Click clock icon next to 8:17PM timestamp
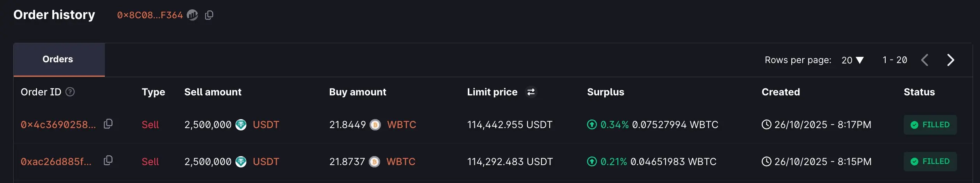 (x=766, y=125)
